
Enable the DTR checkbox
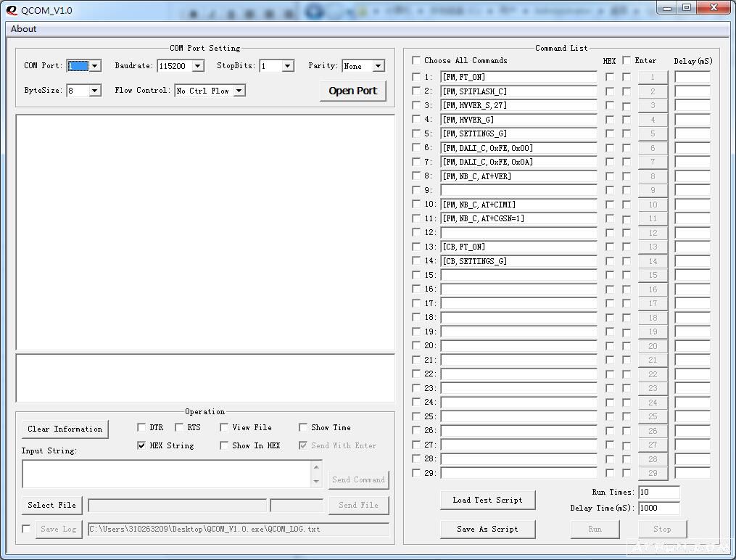click(x=141, y=427)
